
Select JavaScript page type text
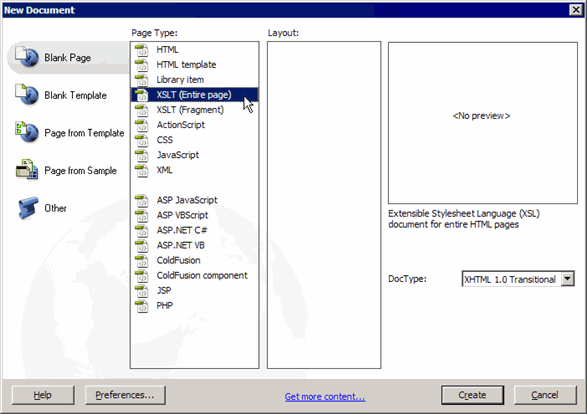pos(177,155)
